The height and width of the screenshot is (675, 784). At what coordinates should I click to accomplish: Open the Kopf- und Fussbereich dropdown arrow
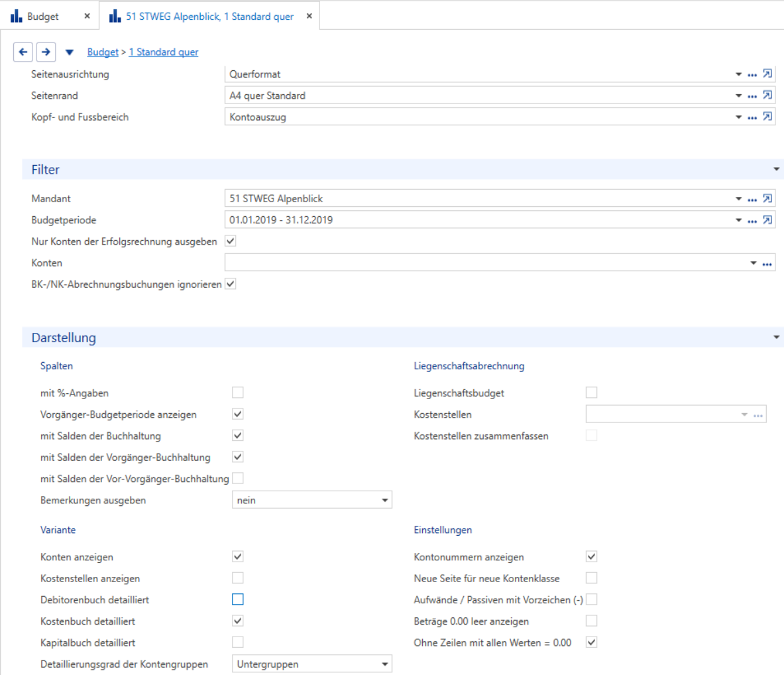738,117
